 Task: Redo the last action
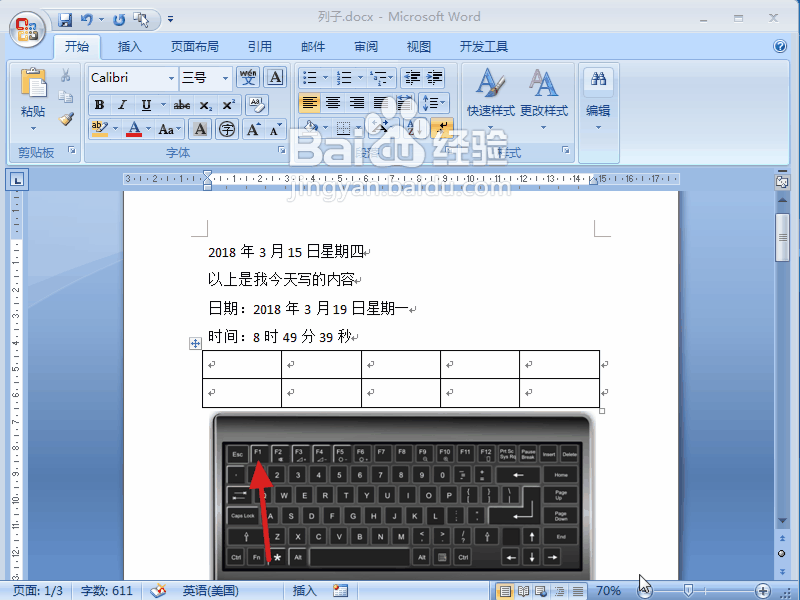pyautogui.click(x=119, y=20)
